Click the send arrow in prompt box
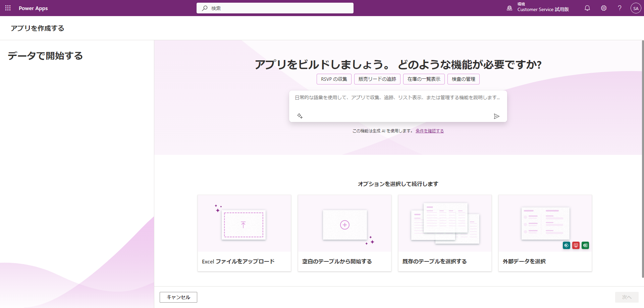 point(496,116)
